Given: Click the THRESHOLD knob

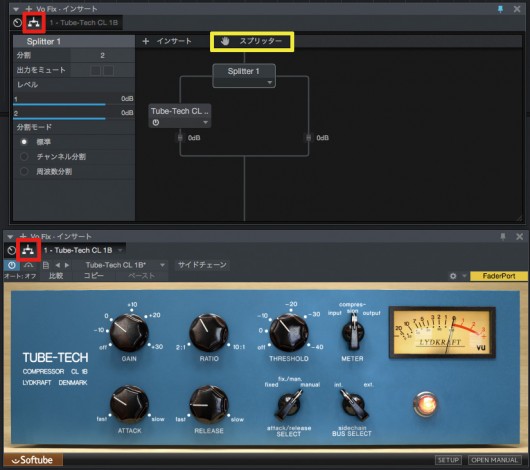Looking at the screenshot, I should pos(289,332).
